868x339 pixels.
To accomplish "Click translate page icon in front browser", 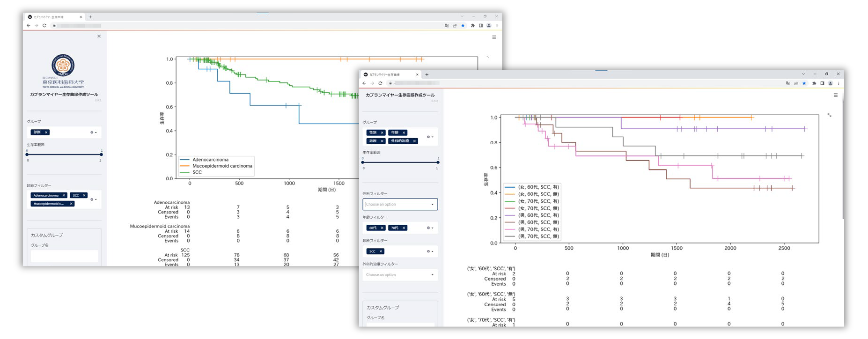I will click(x=788, y=83).
